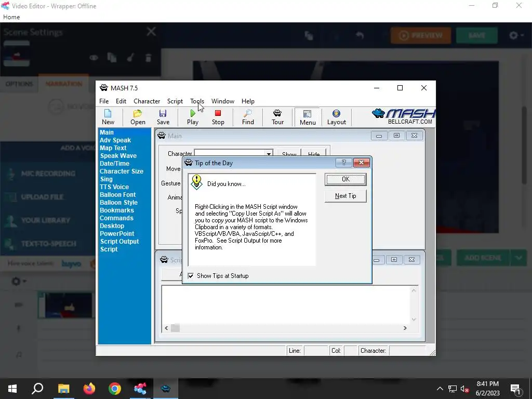Image resolution: width=532 pixels, height=399 pixels.
Task: Open the File menu in MASH
Action: click(104, 101)
